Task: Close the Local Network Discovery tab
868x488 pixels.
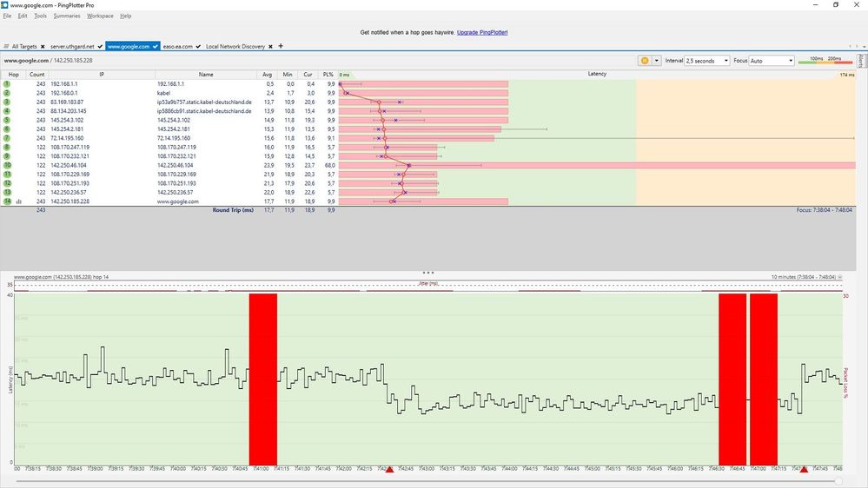Action: pyautogui.click(x=270, y=47)
